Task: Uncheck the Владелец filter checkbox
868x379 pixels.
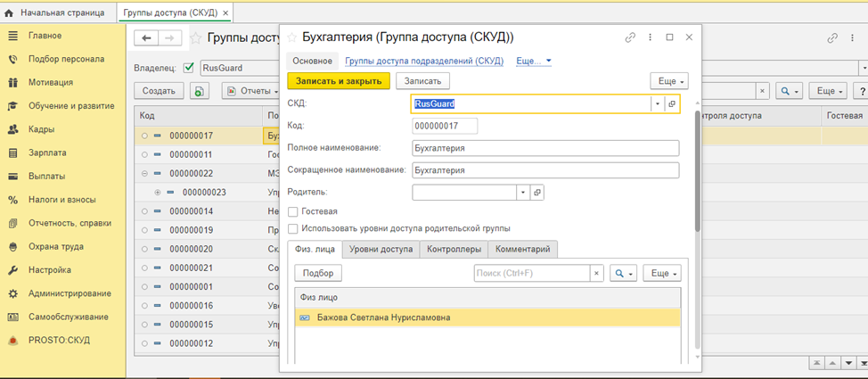Action: 188,67
